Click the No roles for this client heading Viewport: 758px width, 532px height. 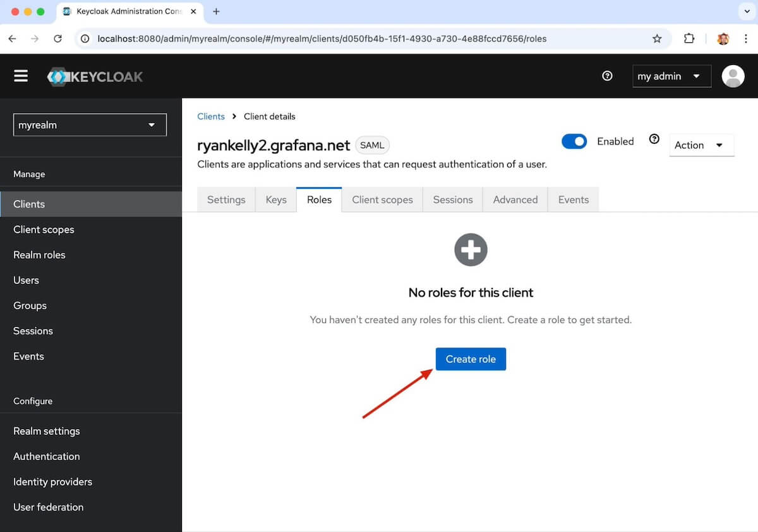coord(471,292)
